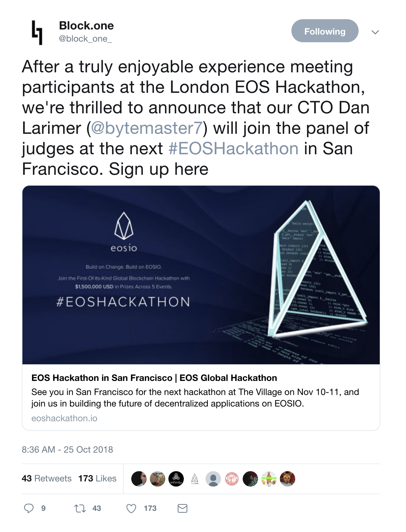Image resolution: width=406 pixels, height=532 pixels.
Task: Expand the tweet options chevron
Action: click(x=375, y=32)
